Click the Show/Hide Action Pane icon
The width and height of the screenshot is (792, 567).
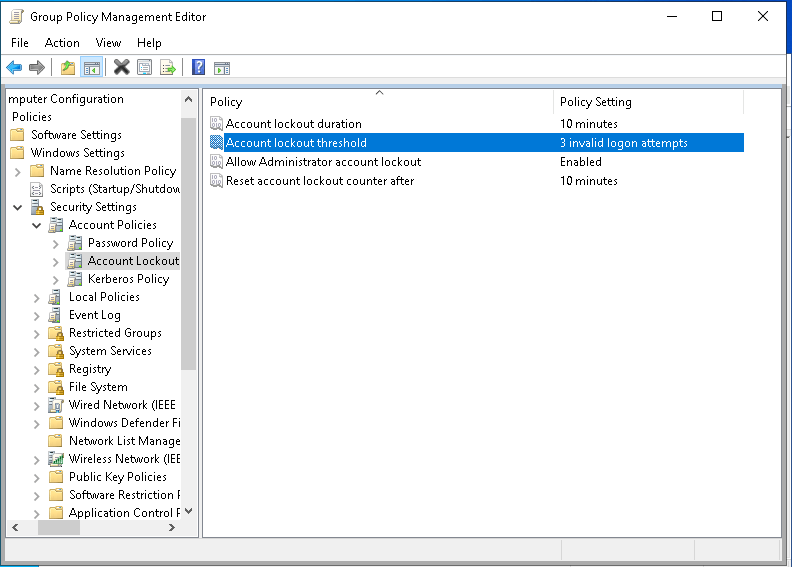pos(222,68)
